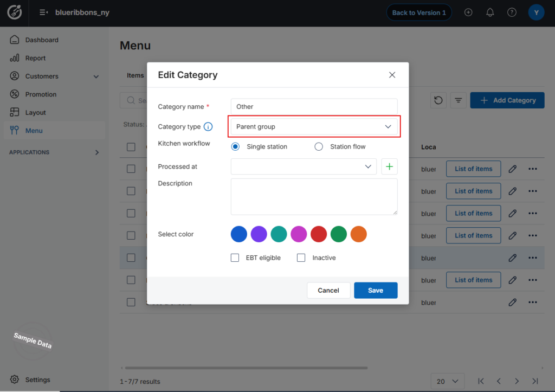Select Single station radio button
Image resolution: width=555 pixels, height=392 pixels.
(x=235, y=146)
